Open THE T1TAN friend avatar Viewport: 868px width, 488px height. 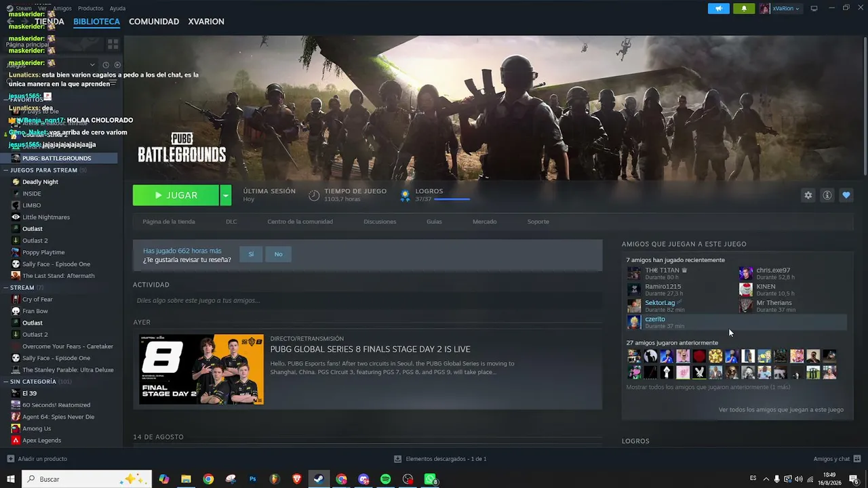coord(633,273)
